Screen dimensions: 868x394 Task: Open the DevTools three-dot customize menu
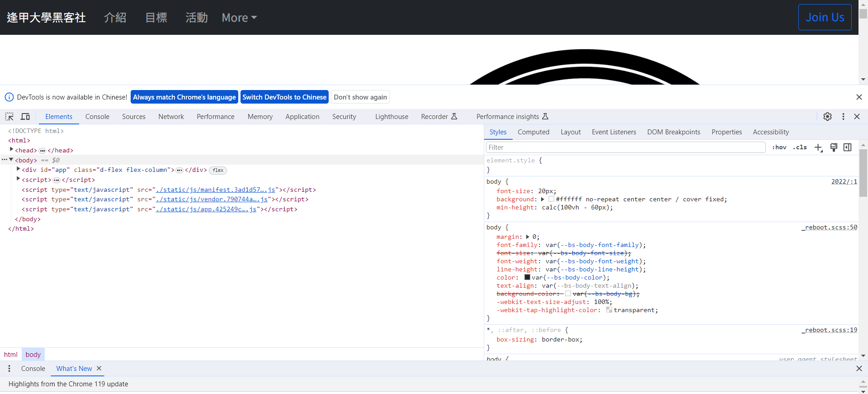pos(843,117)
